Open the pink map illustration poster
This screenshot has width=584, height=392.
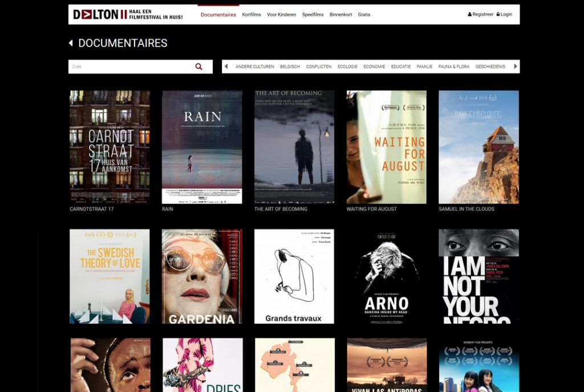295,365
